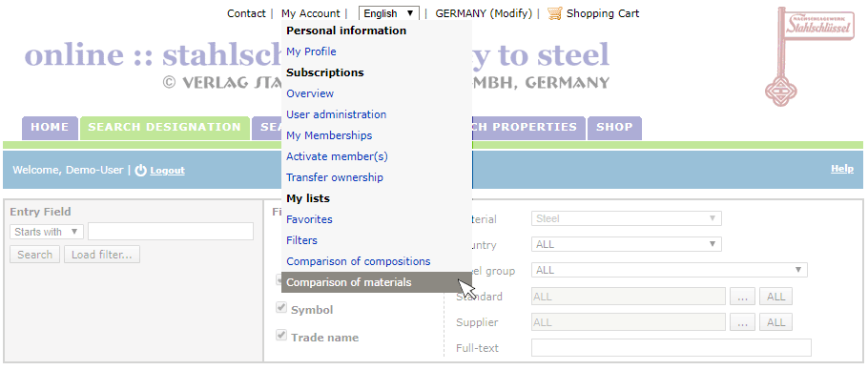The image size is (868, 370).
Task: Select Transfer ownership menu entry
Action: pyautogui.click(x=335, y=177)
